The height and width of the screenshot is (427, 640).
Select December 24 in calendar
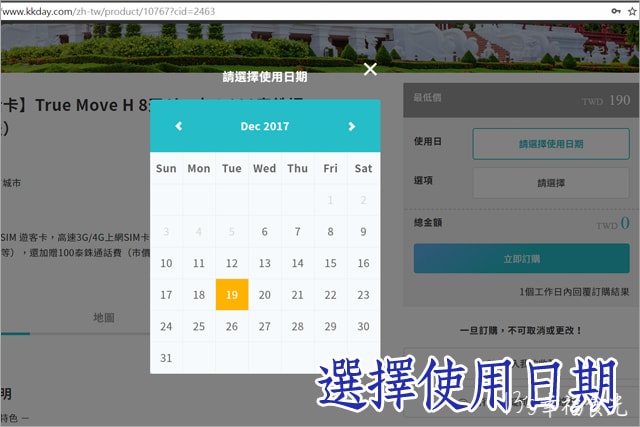click(166, 327)
